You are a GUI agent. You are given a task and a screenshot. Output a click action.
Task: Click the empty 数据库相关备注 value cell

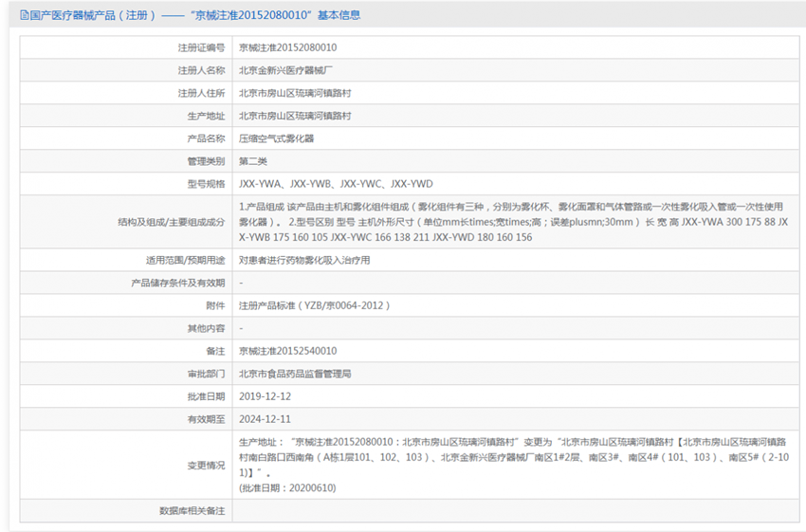tap(512, 511)
